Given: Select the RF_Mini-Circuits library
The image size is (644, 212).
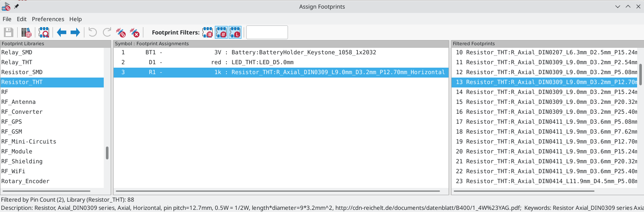Looking at the screenshot, I should click(x=52, y=141).
